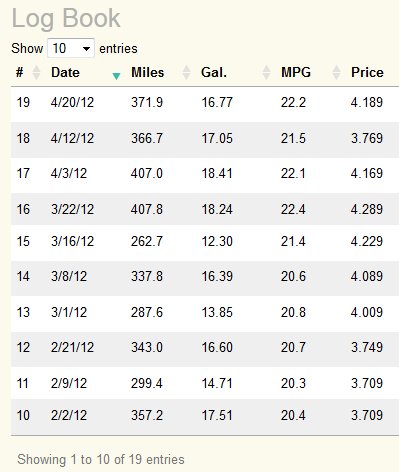The width and height of the screenshot is (399, 472).
Task: Select log entry 10 dated 2/2/12
Action: 205,417
